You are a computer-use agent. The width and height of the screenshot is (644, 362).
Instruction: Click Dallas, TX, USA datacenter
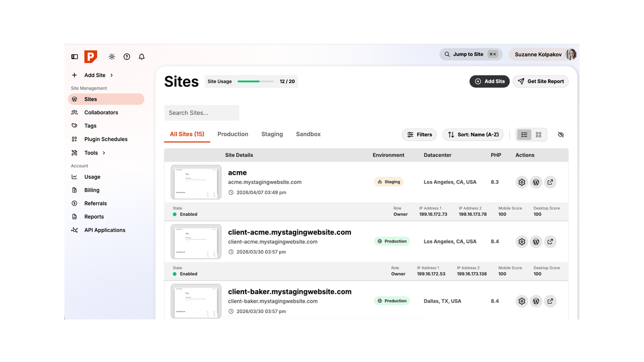coord(442,301)
